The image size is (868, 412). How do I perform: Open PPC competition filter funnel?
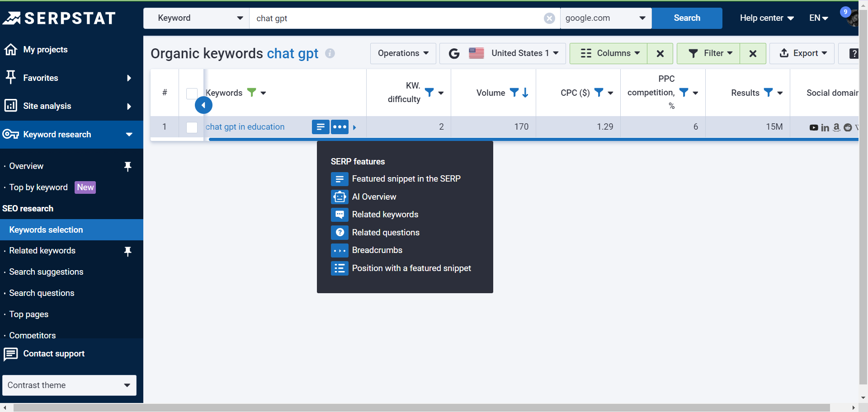[684, 93]
